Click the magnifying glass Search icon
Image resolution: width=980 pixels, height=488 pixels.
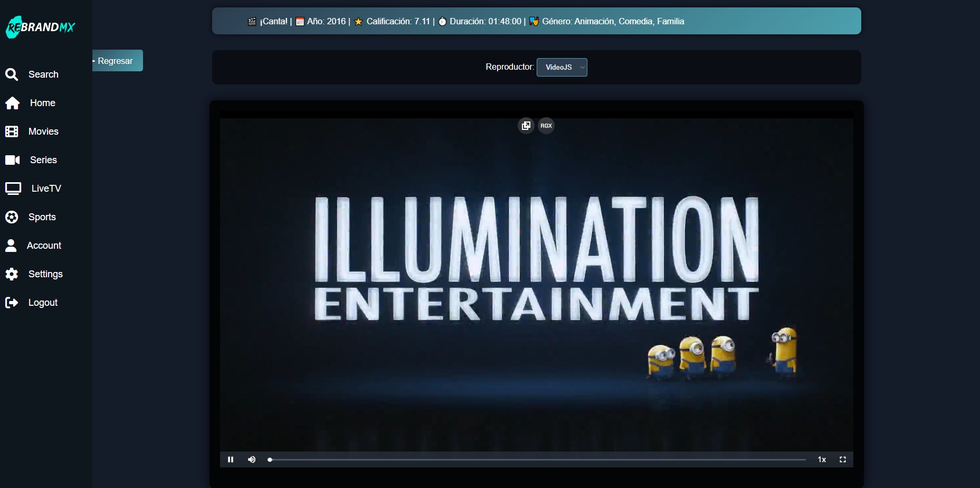(x=12, y=74)
